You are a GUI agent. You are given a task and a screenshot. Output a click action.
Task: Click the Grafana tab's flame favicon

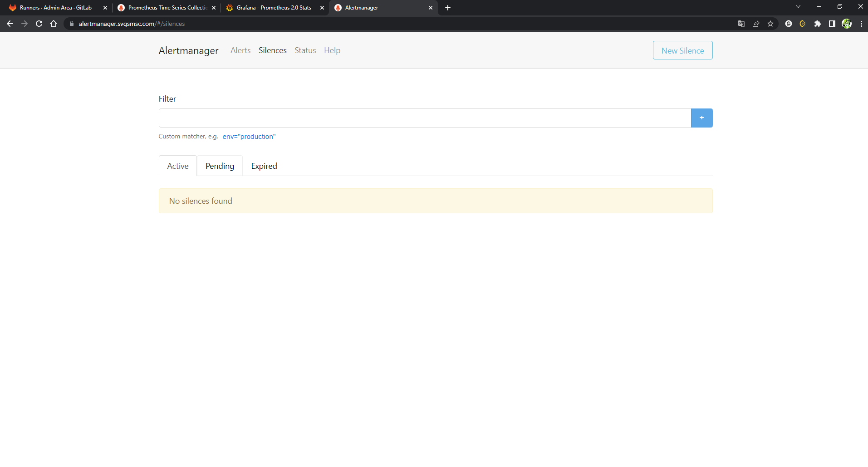click(230, 8)
